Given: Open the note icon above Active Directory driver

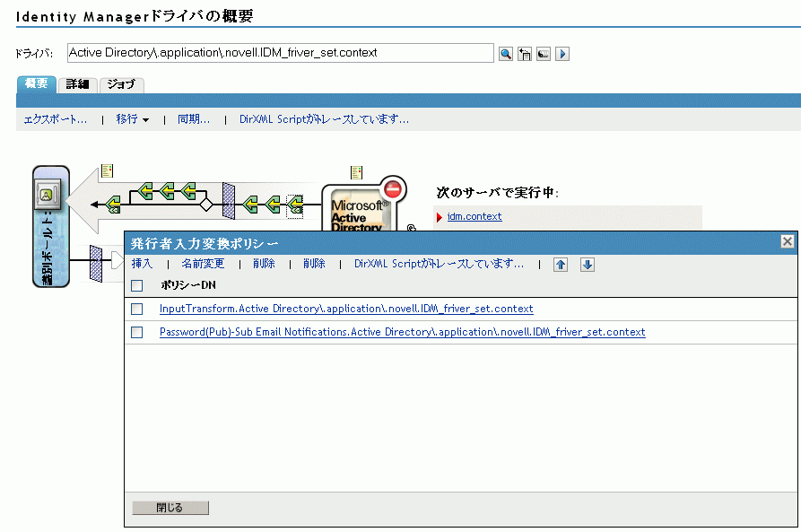Looking at the screenshot, I should tap(357, 172).
